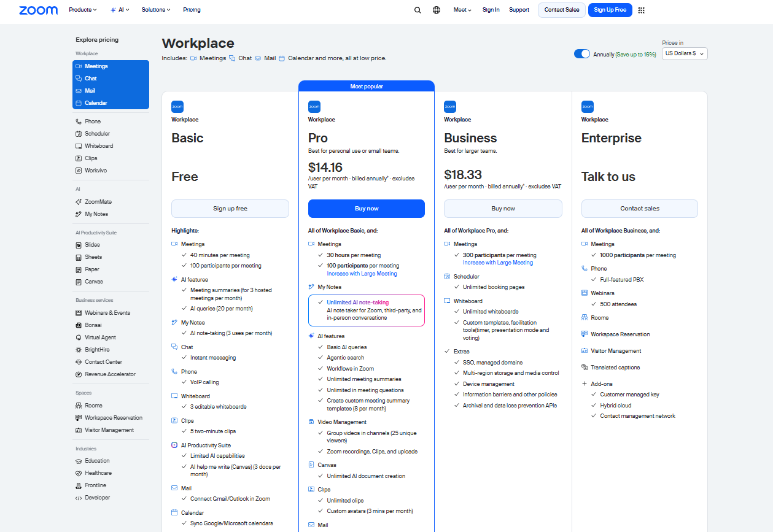Click the Whiteboard icon in sidebar
This screenshot has height=532, width=773.
[x=79, y=146]
